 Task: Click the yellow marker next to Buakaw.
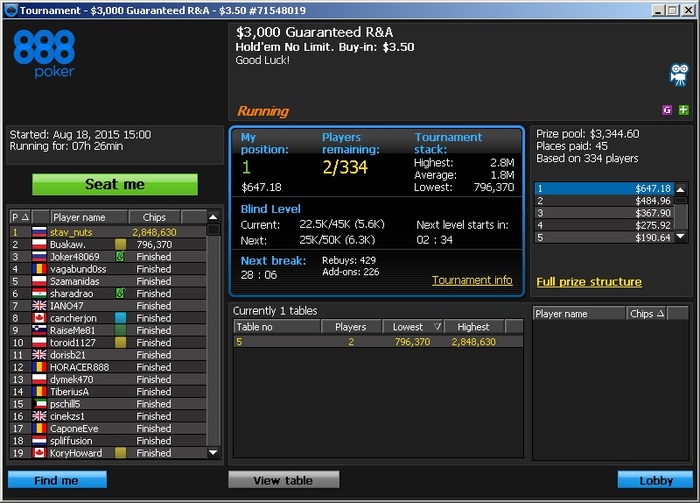click(x=120, y=244)
